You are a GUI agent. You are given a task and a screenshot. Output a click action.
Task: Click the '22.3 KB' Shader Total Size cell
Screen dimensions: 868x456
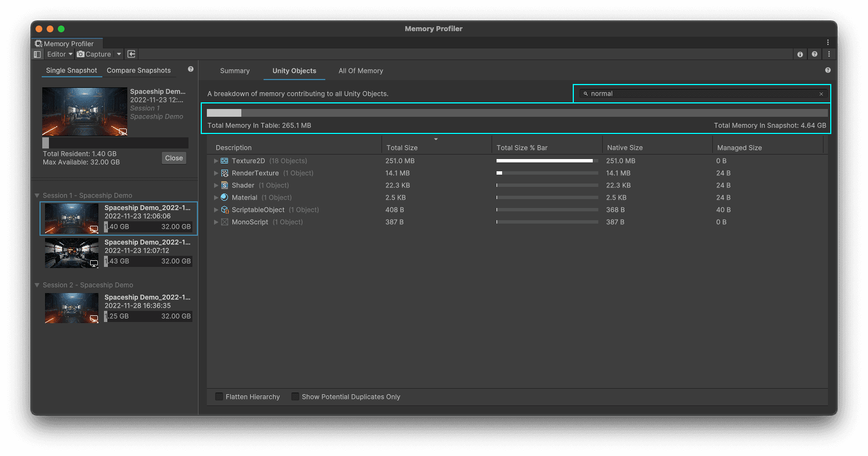click(398, 185)
